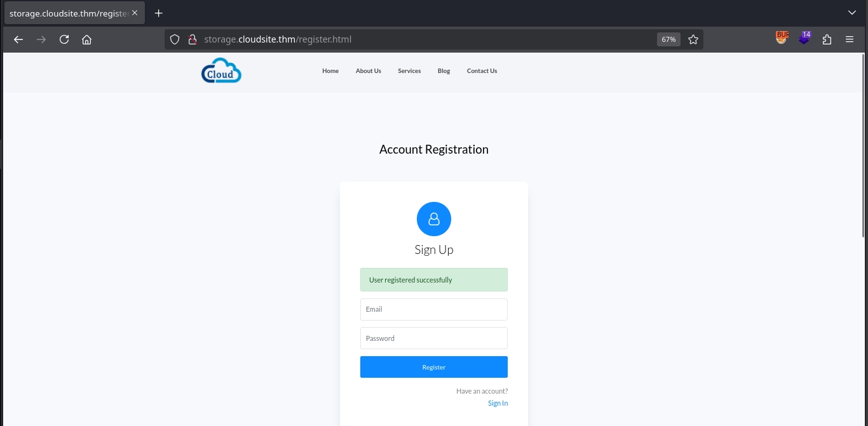Go to the Blog page
The width and height of the screenshot is (868, 426).
pos(444,71)
